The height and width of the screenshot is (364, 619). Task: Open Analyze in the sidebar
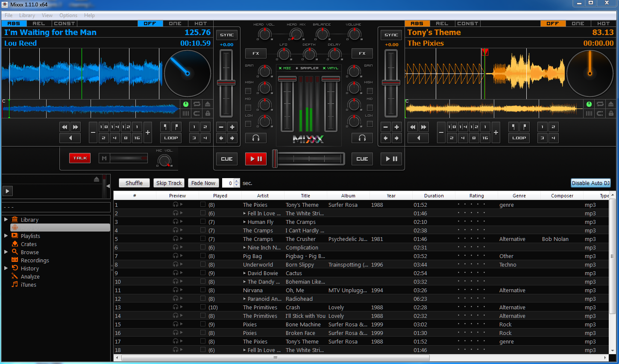click(x=30, y=276)
